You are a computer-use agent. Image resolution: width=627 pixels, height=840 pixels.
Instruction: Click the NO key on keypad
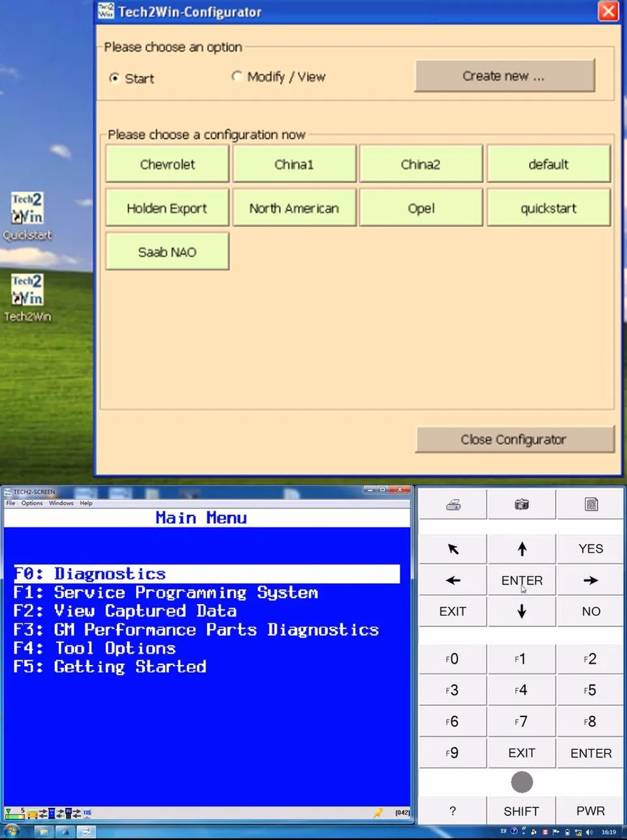pyautogui.click(x=590, y=611)
